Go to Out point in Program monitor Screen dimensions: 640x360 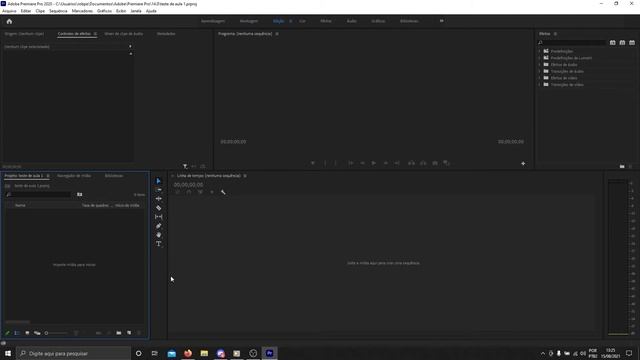397,163
